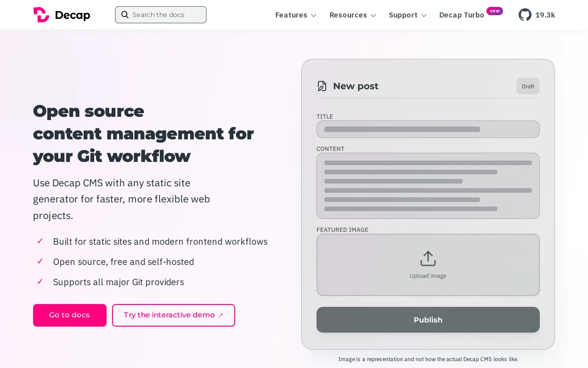Click the 'Use Decap CMS with any' paragraph

coord(121,199)
